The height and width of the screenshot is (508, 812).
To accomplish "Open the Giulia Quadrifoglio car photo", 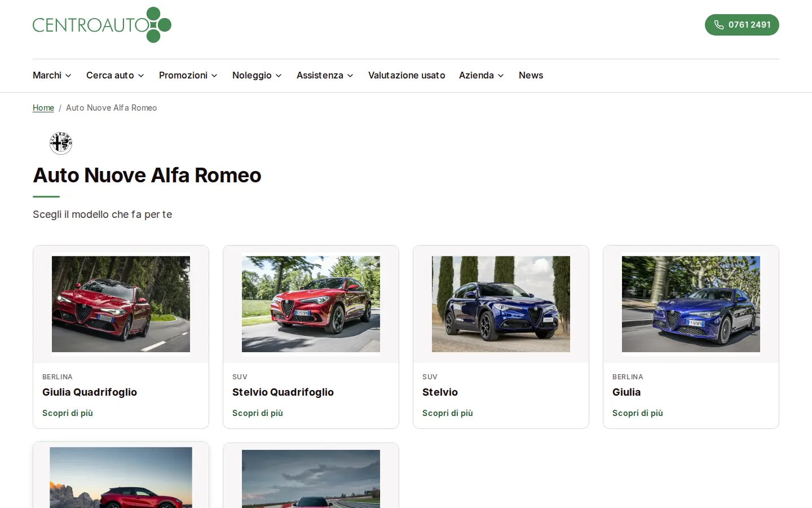I will 121,304.
